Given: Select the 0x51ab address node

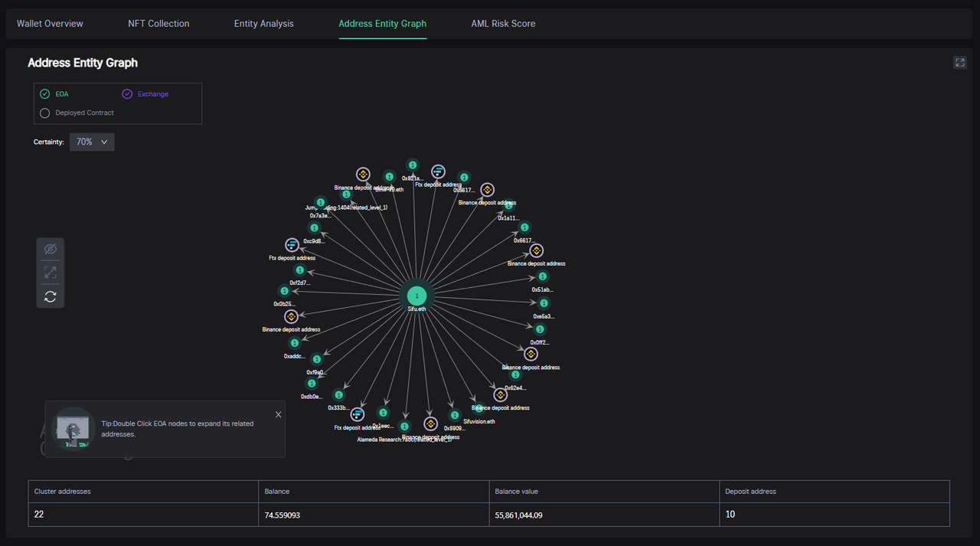Looking at the screenshot, I should coord(543,277).
